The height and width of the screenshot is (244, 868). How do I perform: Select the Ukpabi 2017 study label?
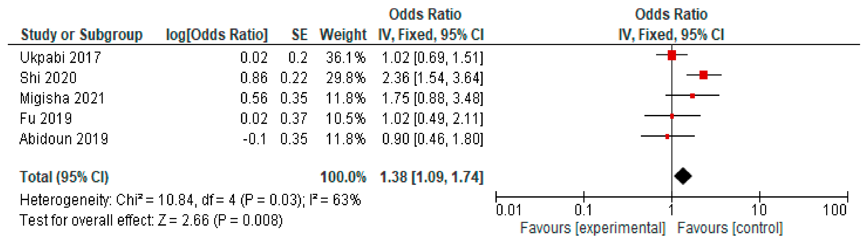60,57
